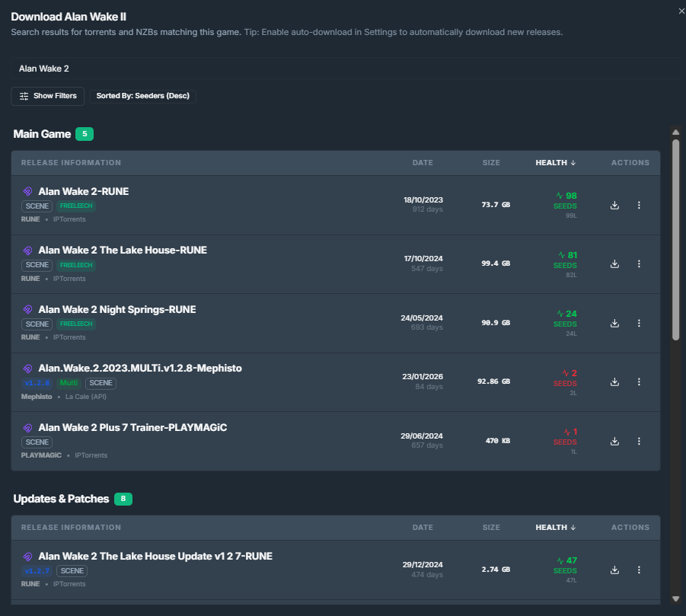This screenshot has width=686, height=616.
Task: Click v1.2.8 version tag on Mephisto release
Action: [x=37, y=383]
